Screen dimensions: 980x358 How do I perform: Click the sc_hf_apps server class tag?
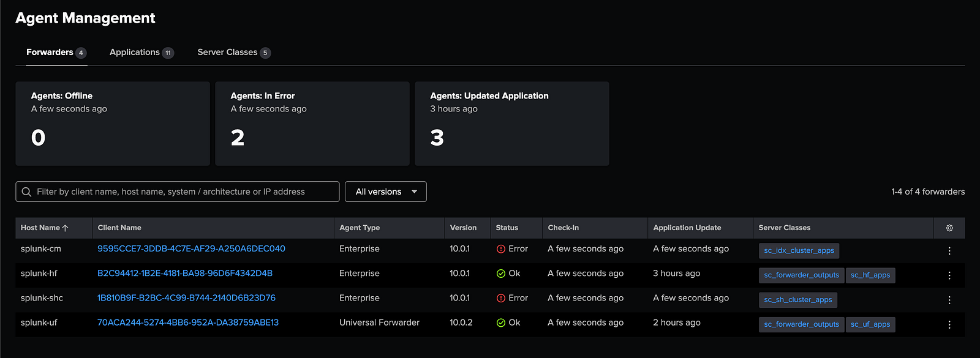(870, 275)
